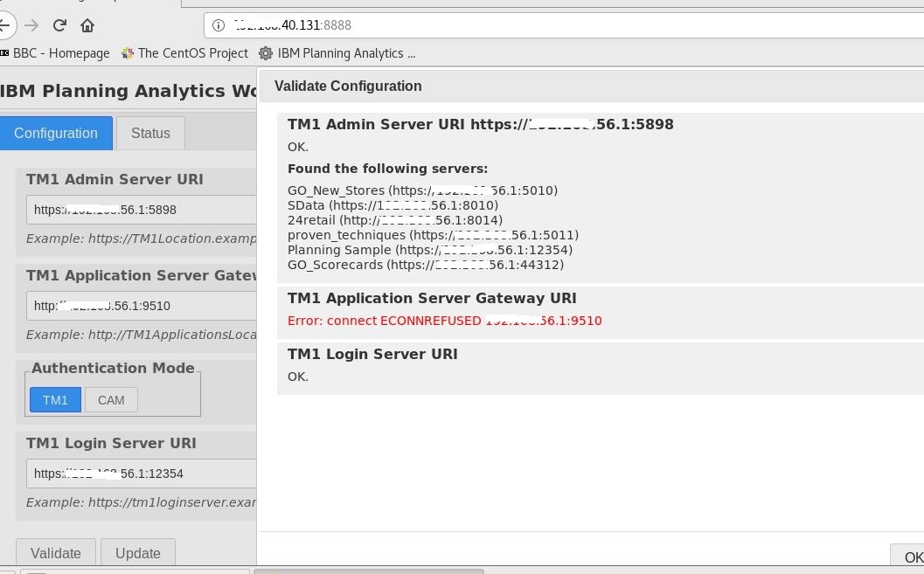
Task: Click the CentOS bookmark favicon
Action: (128, 53)
